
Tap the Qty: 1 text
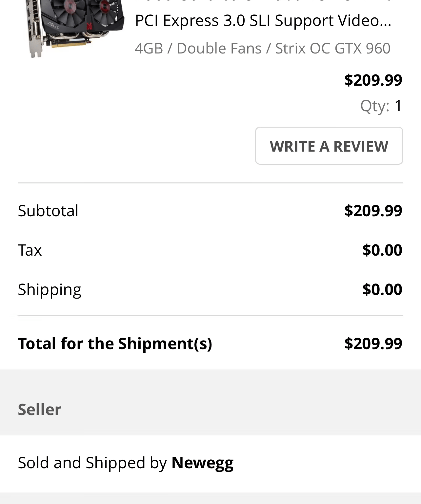pos(381,106)
